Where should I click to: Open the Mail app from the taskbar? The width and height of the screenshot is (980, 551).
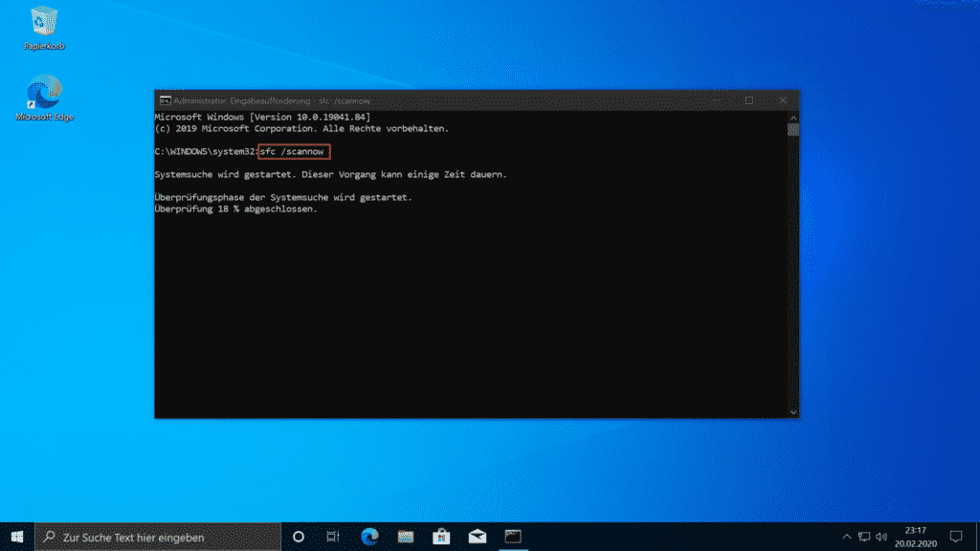pos(478,537)
